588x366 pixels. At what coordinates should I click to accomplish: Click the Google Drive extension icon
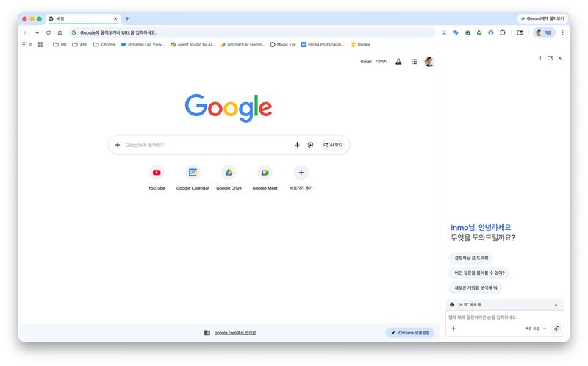(x=479, y=32)
